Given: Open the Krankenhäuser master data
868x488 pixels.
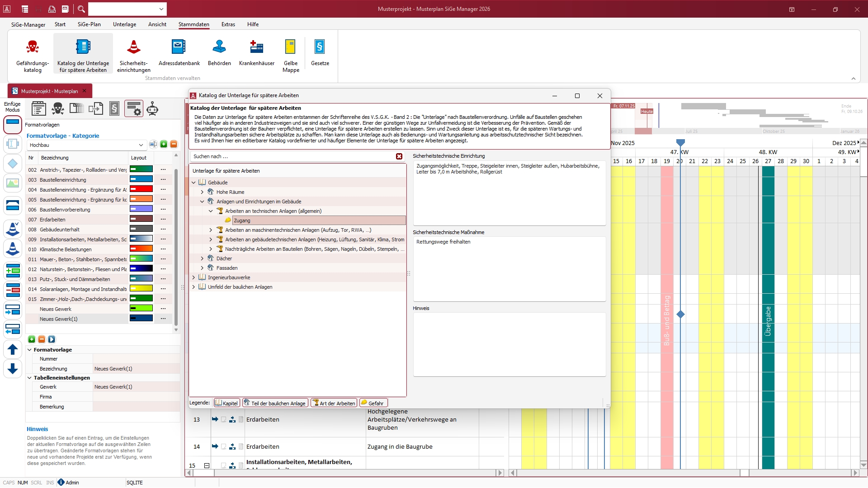Looking at the screenshot, I should [x=256, y=54].
